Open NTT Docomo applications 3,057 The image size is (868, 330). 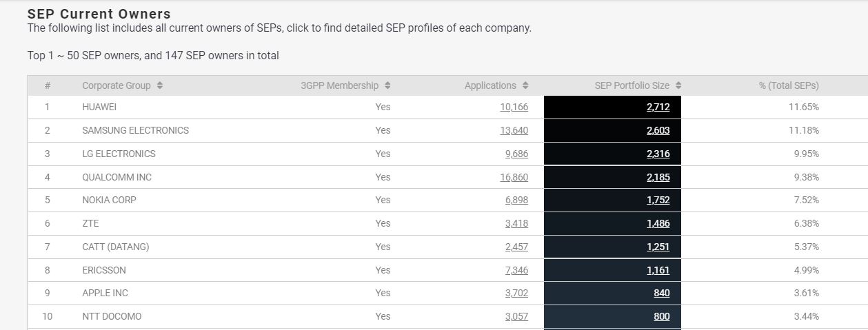point(517,316)
